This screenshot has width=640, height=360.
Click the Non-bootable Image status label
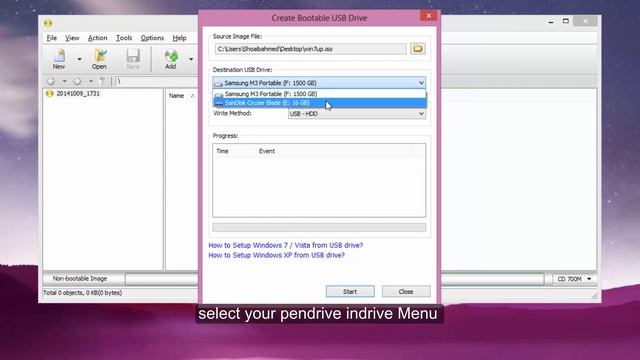point(80,278)
